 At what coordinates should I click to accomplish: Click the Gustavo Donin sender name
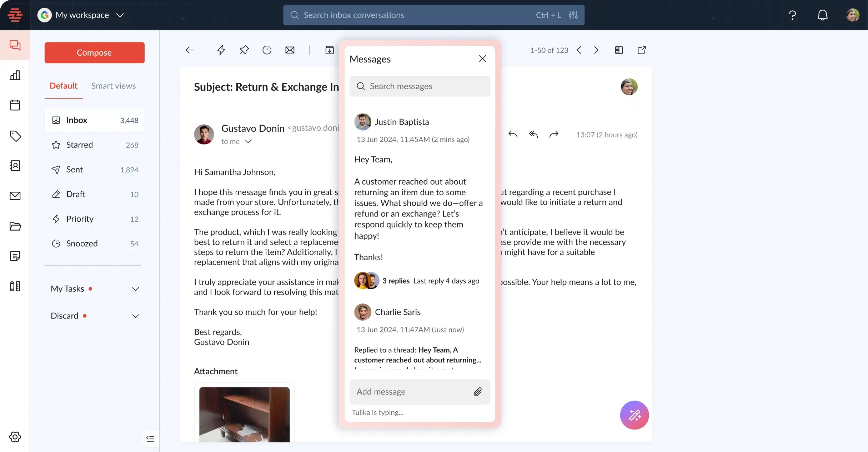253,128
